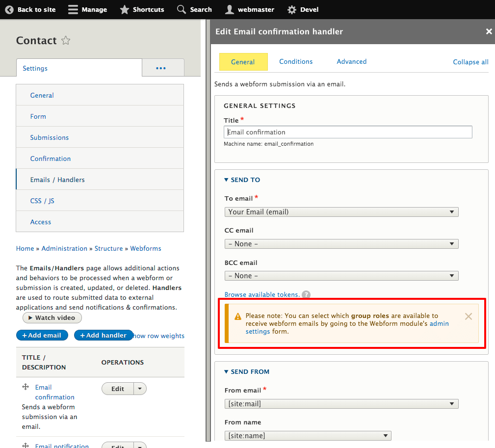Viewport: 495px width, 448px height.
Task: Open General settings in sidebar
Action: (100, 95)
